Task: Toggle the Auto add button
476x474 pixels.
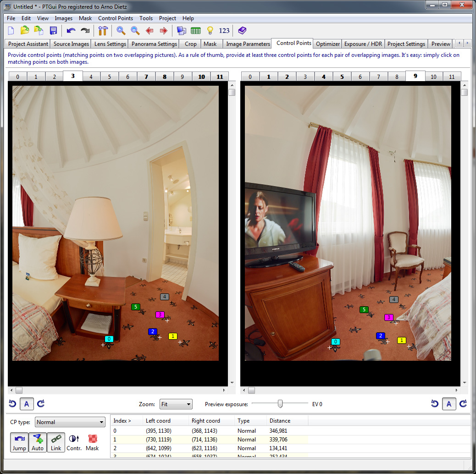Action: point(38,442)
